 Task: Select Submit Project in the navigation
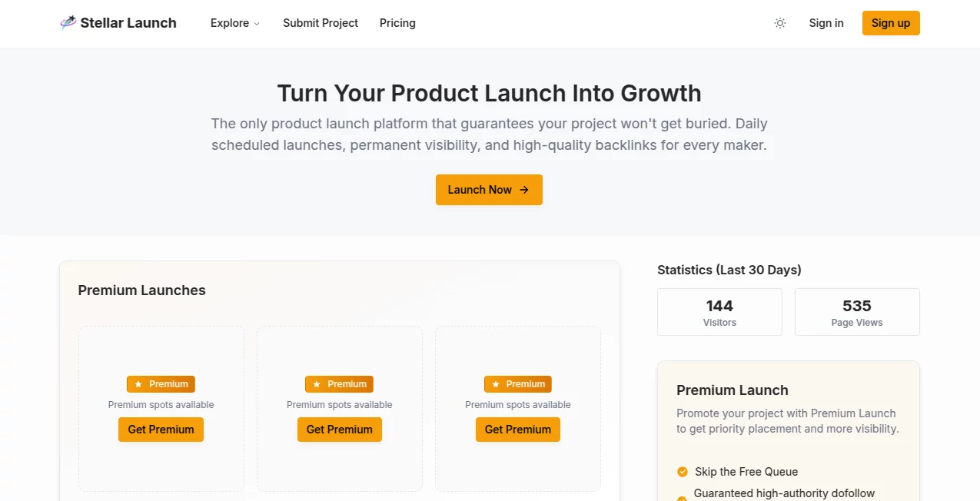[321, 23]
